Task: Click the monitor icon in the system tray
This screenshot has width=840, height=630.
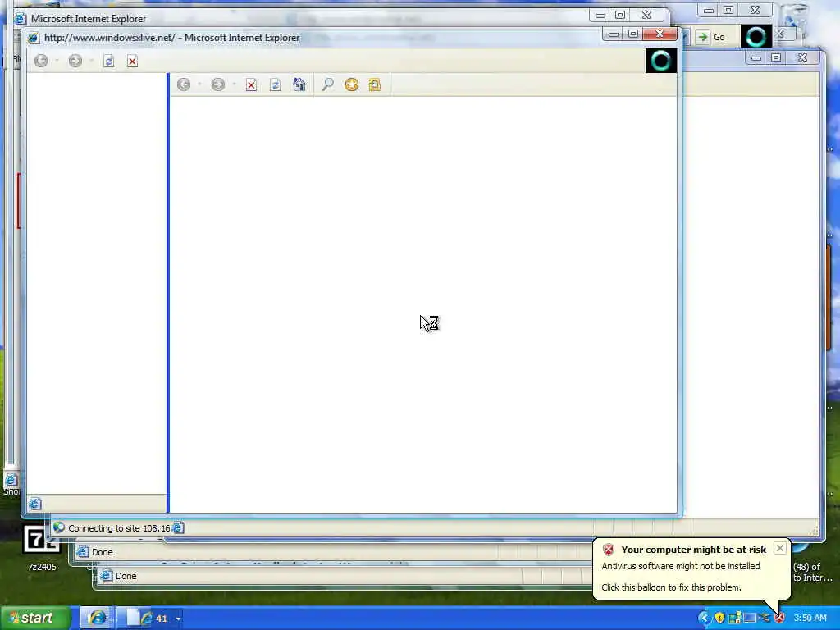Action: coord(750,619)
